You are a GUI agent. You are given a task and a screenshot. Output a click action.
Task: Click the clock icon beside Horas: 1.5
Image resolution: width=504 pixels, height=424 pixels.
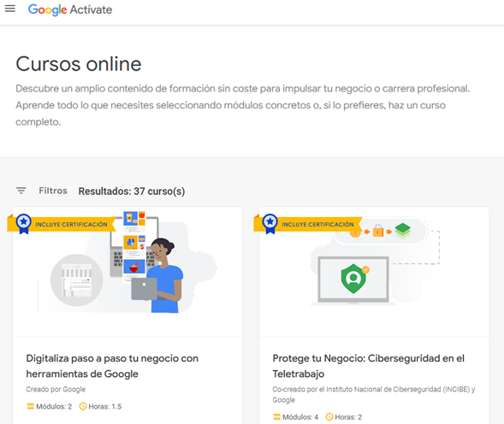coord(83,406)
